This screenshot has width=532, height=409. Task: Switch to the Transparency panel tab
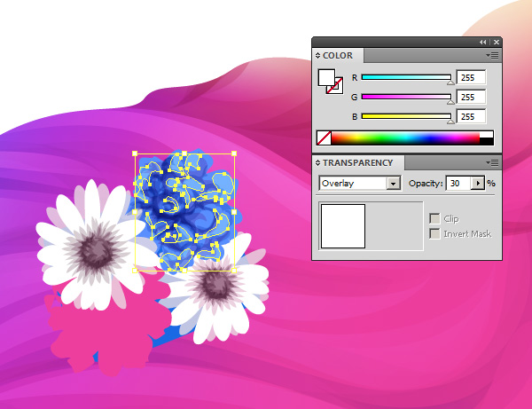(x=357, y=163)
